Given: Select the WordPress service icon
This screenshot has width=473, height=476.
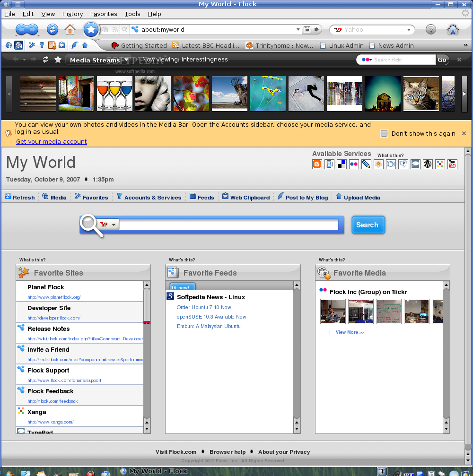Looking at the screenshot, I should 428,164.
